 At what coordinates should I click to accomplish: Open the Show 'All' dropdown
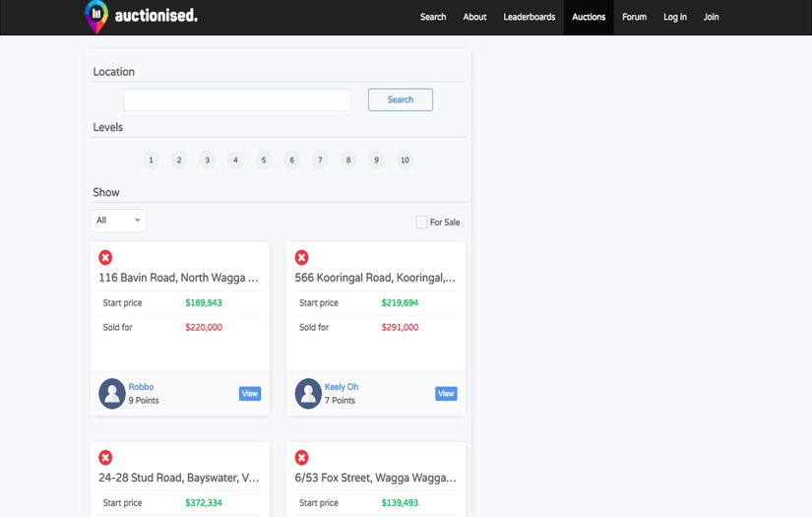[x=118, y=221]
